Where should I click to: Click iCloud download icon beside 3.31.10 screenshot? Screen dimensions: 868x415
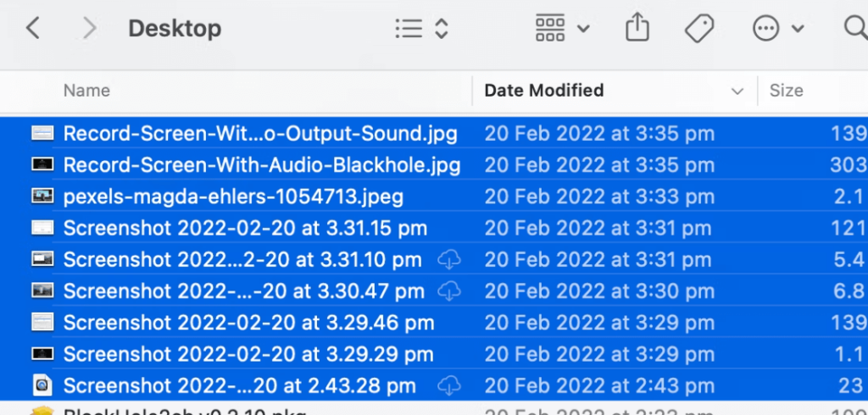[x=449, y=260]
